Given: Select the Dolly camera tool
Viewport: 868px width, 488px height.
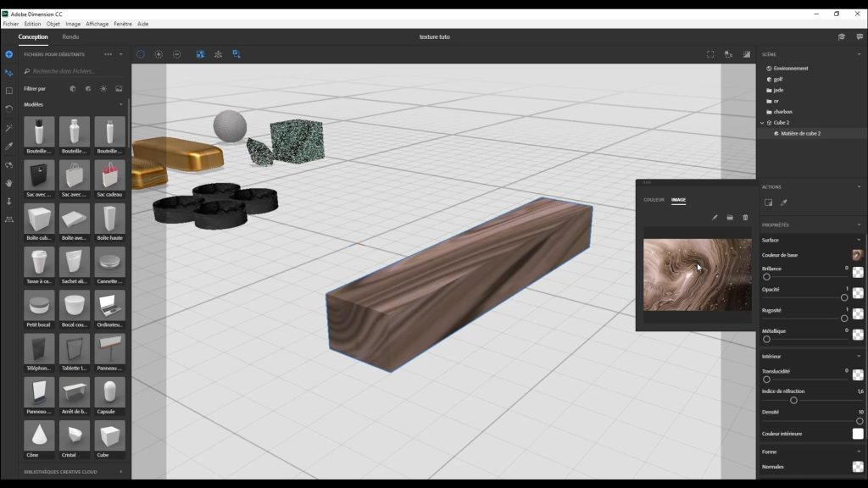Looking at the screenshot, I should [x=8, y=202].
